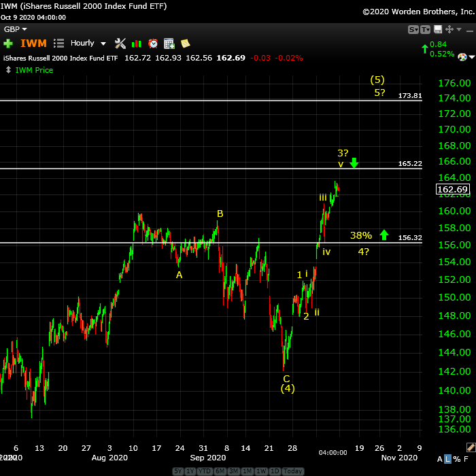Screen dimensions: 476x476
Task: Toggle the L logarithmic scale option
Action: point(447,459)
